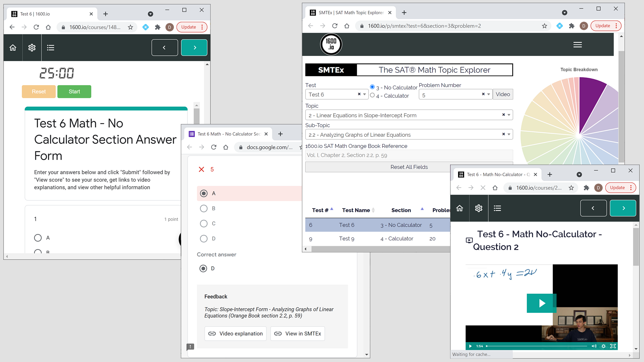Open contents list icon in Test 6 course window

[51, 48]
